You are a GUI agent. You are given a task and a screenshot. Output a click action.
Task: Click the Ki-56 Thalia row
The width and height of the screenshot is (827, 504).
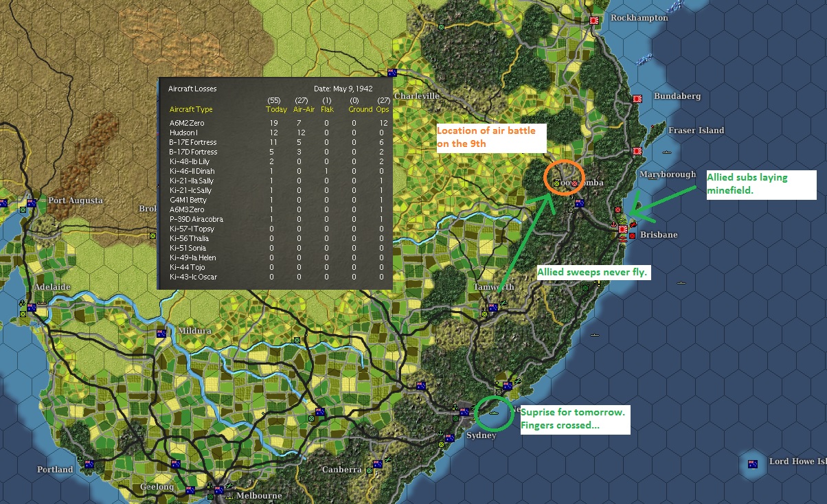click(277, 238)
